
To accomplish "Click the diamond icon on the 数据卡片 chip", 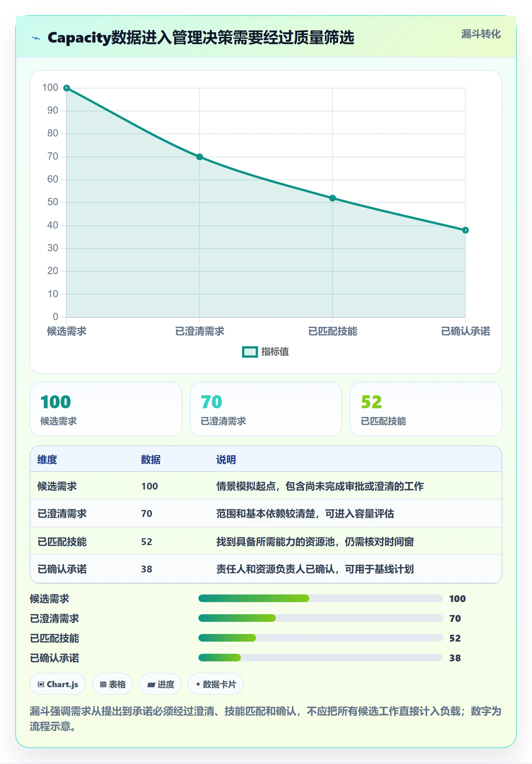I will tap(198, 684).
